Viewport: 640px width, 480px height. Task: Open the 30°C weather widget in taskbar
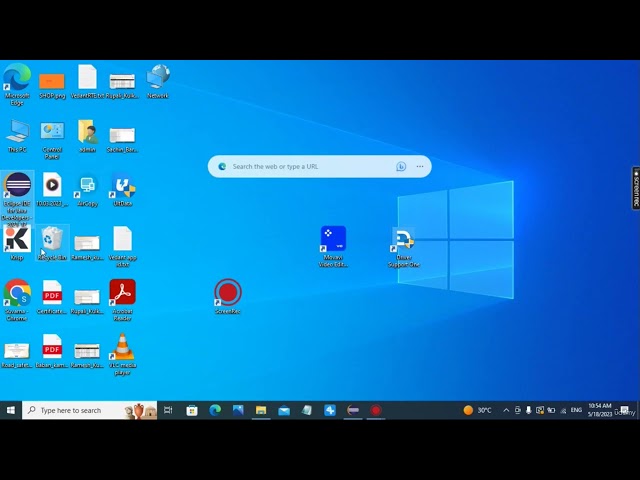point(478,410)
